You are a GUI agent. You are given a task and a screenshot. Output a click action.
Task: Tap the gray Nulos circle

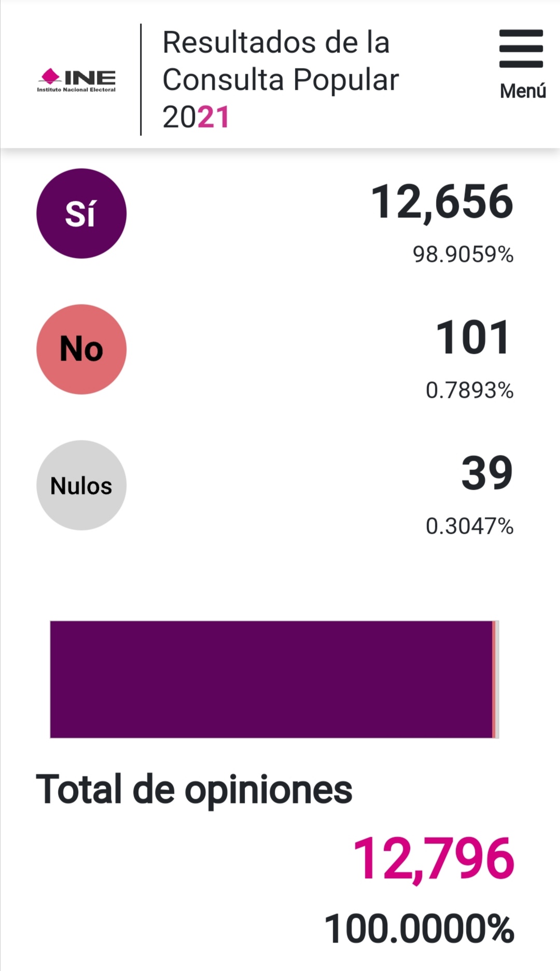(x=81, y=486)
